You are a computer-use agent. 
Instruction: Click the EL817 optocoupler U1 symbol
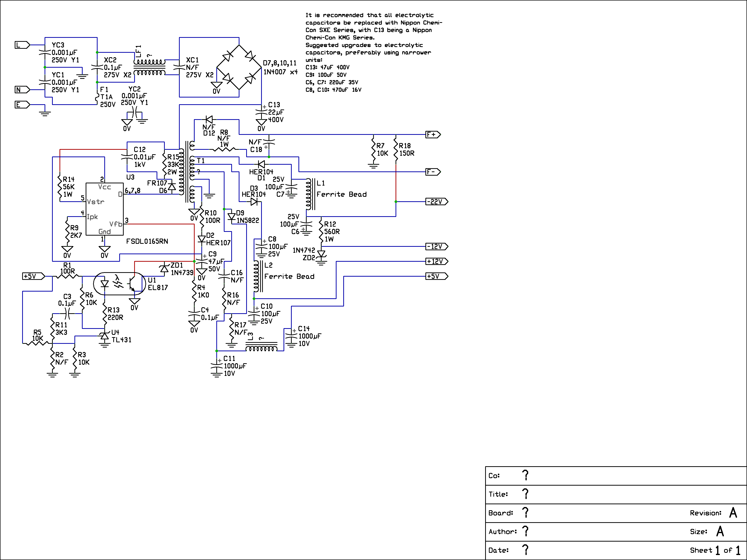119,284
